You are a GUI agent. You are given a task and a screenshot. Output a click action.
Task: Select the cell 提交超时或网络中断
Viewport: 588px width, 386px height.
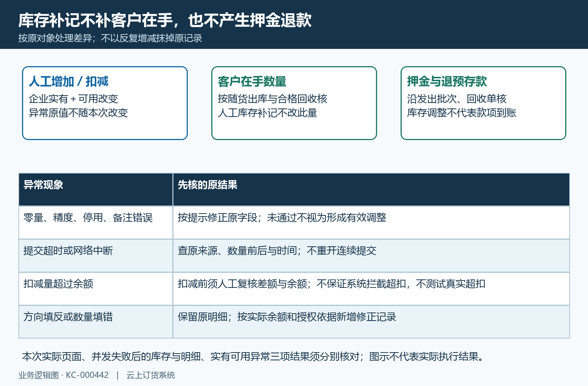click(96, 255)
